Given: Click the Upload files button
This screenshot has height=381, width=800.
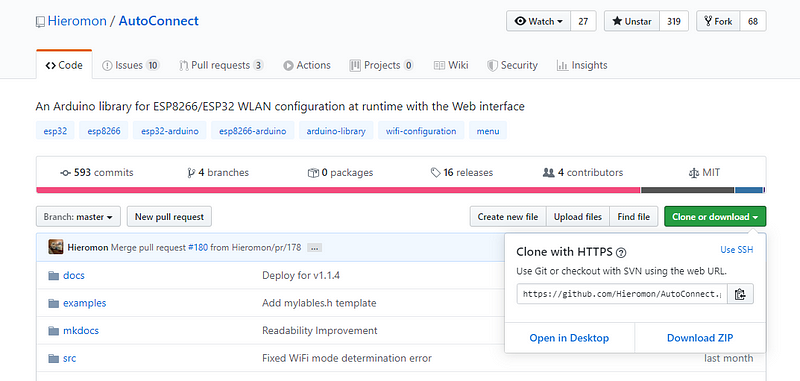Looking at the screenshot, I should tap(578, 217).
